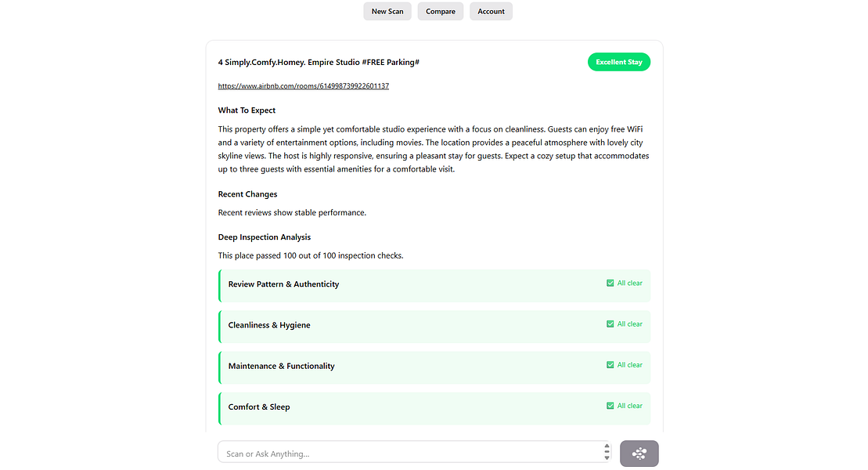The image size is (868, 470).
Task: Click All clear label for Comfort & Sleep
Action: (630, 407)
